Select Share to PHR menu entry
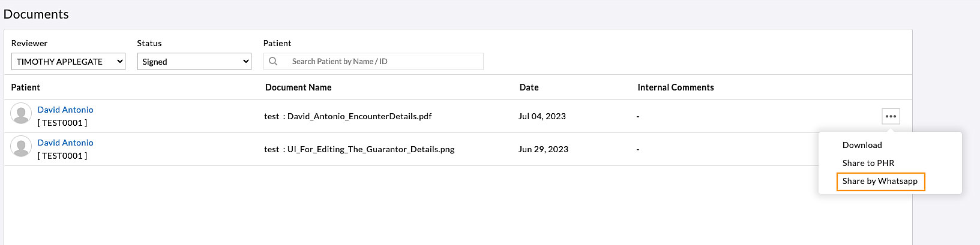The width and height of the screenshot is (980, 245). [x=868, y=163]
